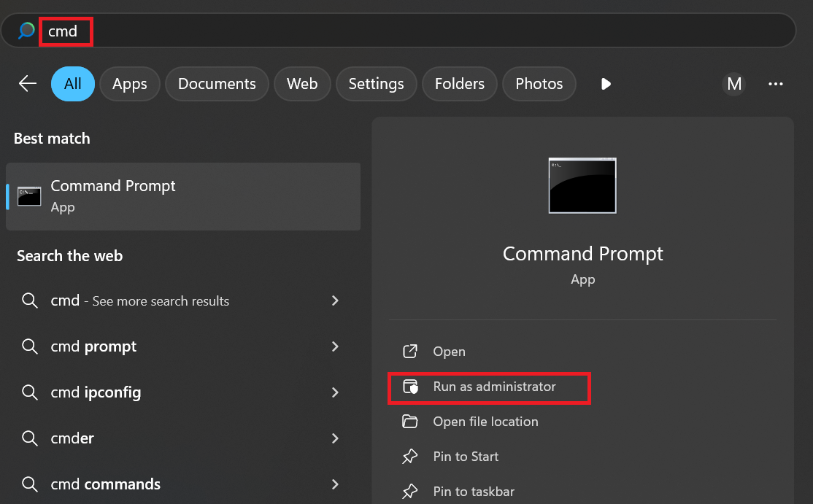Viewport: 813px width, 504px height.
Task: Open the three-dot options menu
Action: (x=776, y=84)
